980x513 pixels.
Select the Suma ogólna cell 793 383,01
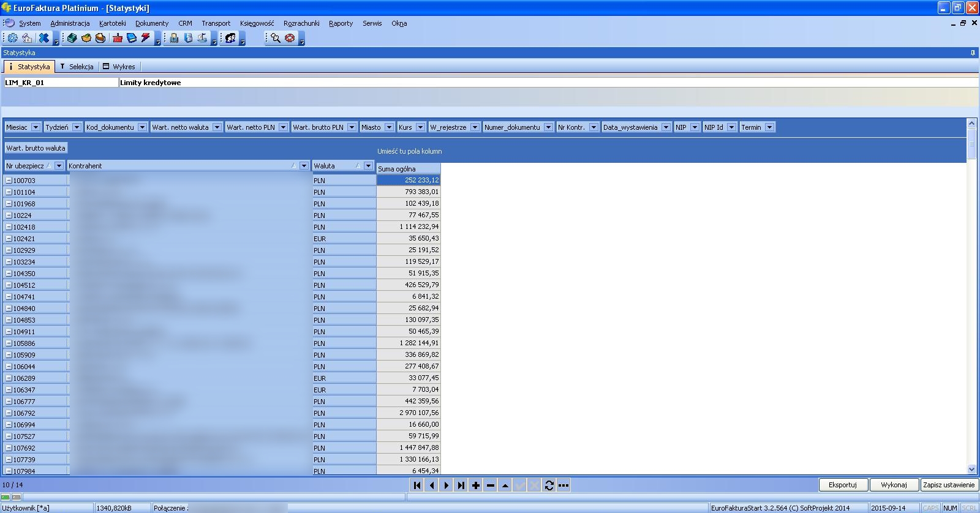pyautogui.click(x=409, y=192)
